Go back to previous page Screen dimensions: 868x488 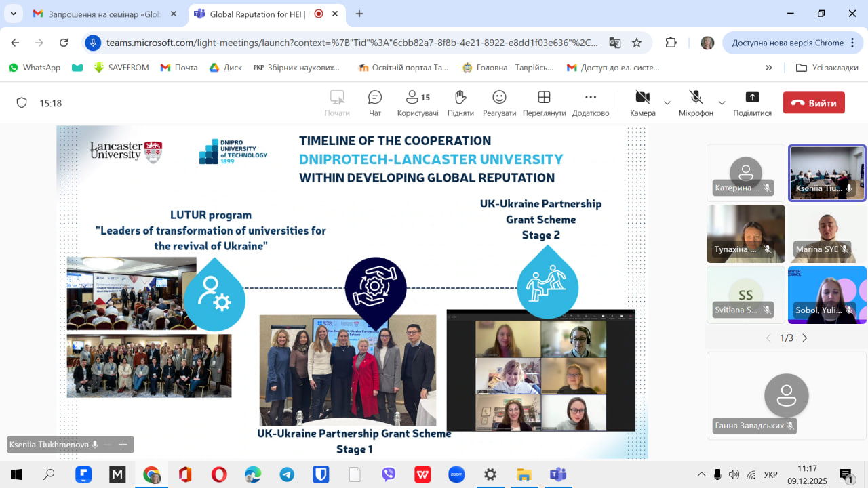16,43
